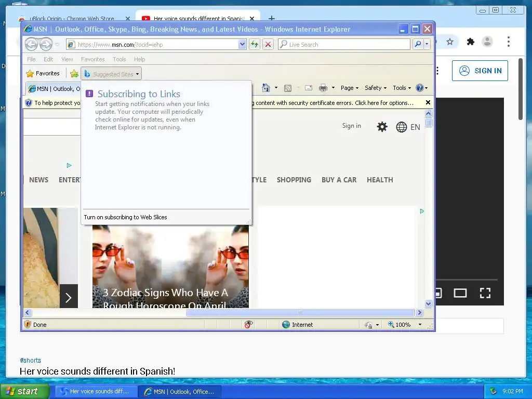
Task: Click the MSN | Outlook taskbar item
Action: point(180,391)
